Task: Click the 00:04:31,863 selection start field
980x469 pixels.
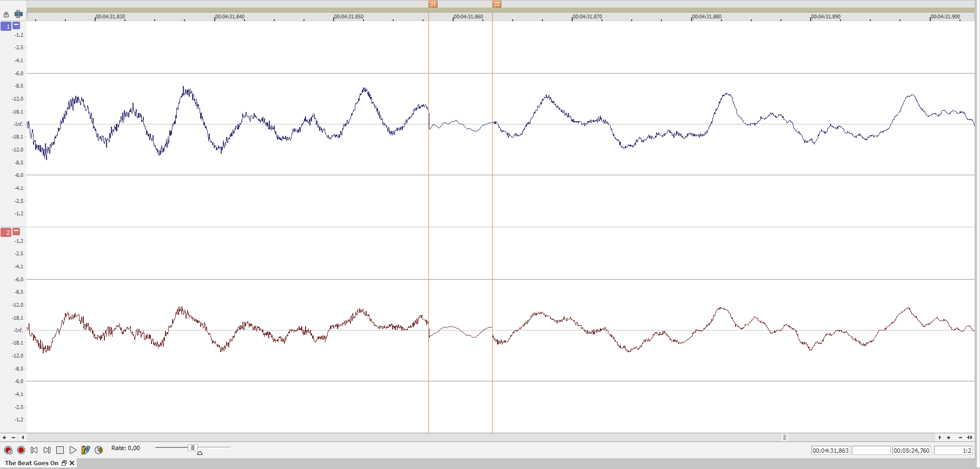Action: [x=830, y=451]
